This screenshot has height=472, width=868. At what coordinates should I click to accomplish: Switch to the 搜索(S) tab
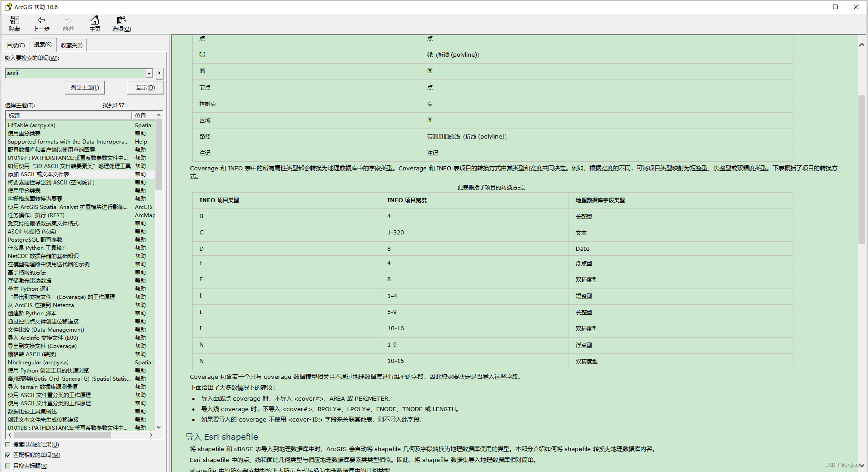(x=43, y=45)
